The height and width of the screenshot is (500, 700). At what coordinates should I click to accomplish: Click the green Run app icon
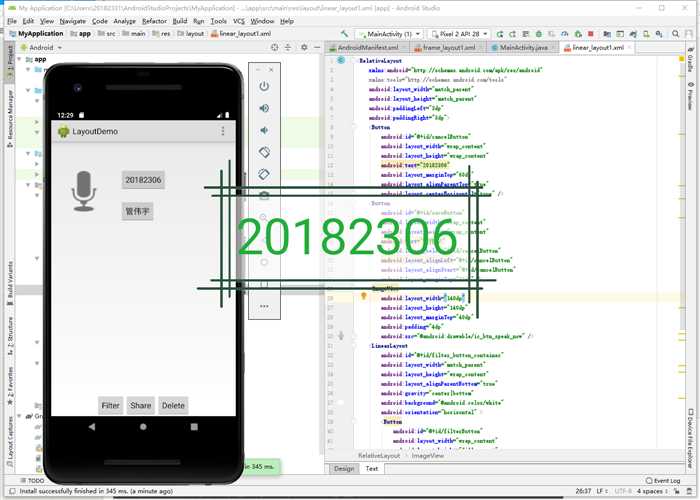coord(500,34)
